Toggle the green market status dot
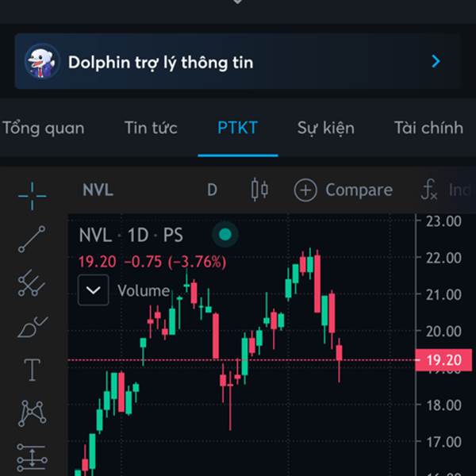 coord(225,235)
